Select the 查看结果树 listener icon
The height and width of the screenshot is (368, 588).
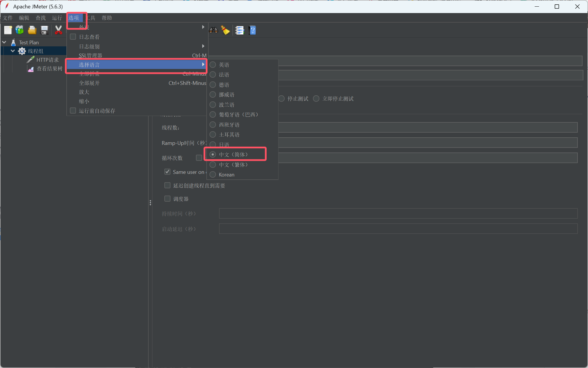(x=30, y=69)
